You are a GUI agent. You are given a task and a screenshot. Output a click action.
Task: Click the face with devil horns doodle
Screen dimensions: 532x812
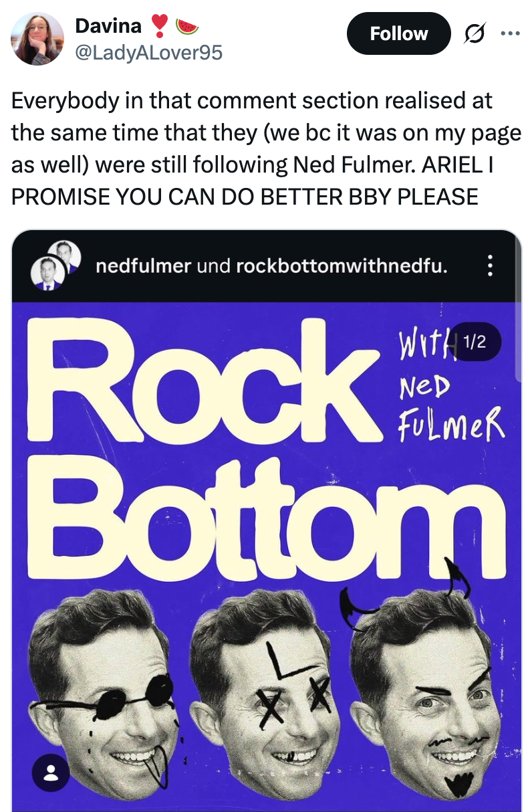click(428, 689)
